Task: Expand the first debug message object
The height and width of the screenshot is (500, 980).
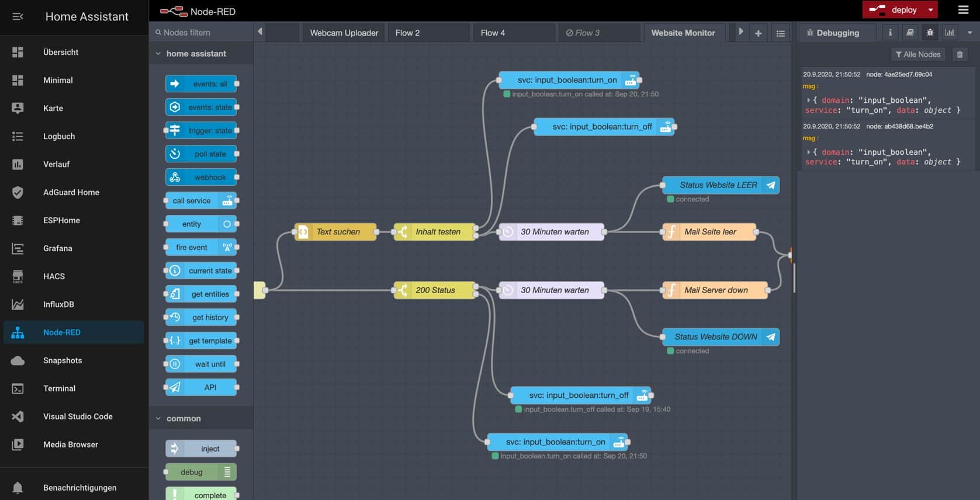Action: click(x=808, y=100)
